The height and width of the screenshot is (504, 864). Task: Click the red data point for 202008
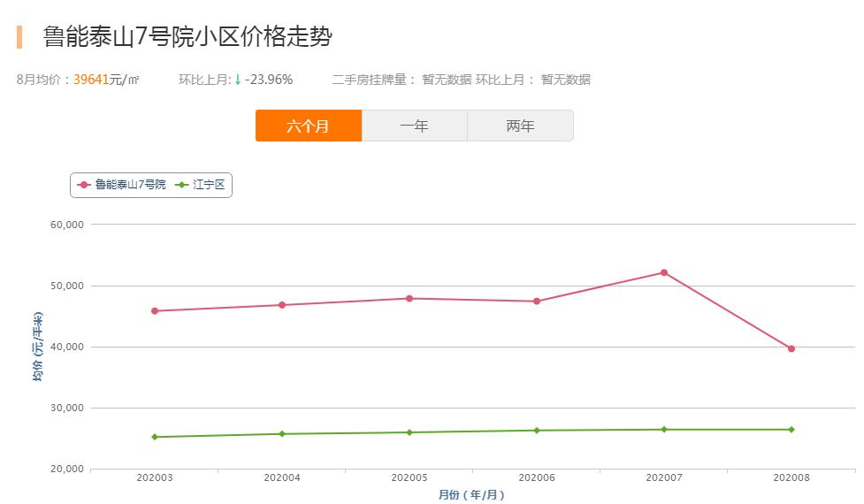(791, 348)
